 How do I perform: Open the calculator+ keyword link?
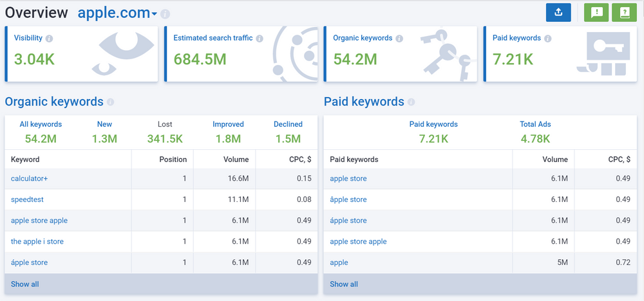[29, 178]
